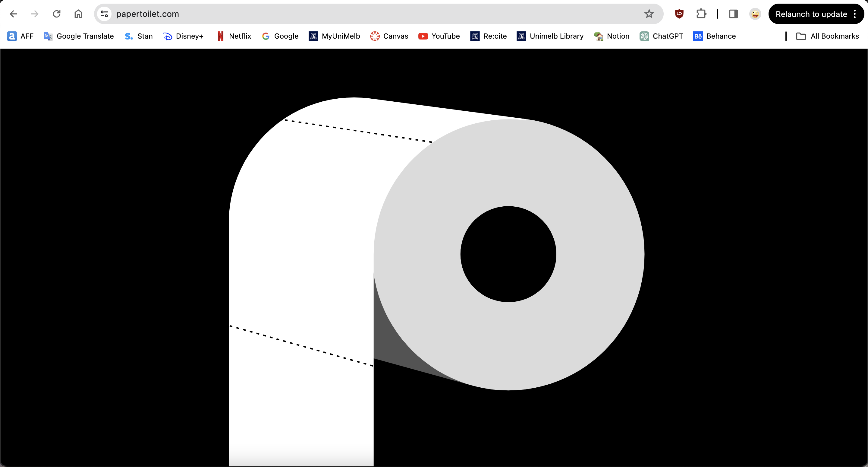Click the browser back arrow
Screen dimensions: 868x467
coord(14,14)
